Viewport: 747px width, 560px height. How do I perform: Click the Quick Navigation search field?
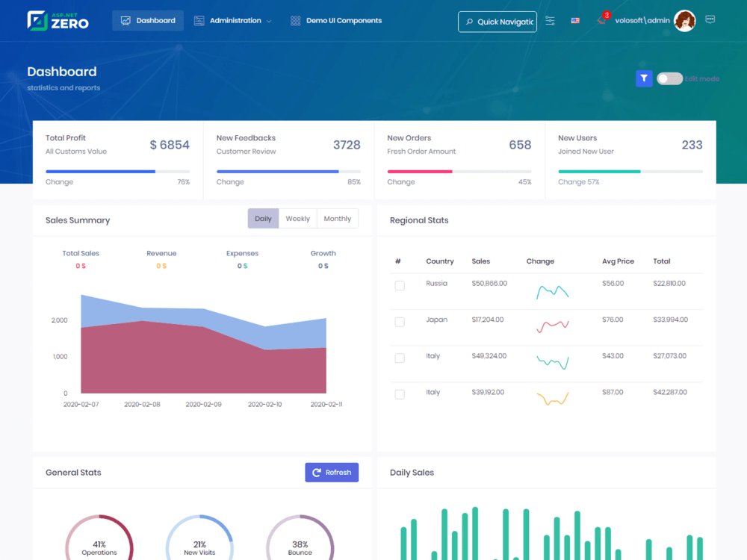click(x=498, y=22)
